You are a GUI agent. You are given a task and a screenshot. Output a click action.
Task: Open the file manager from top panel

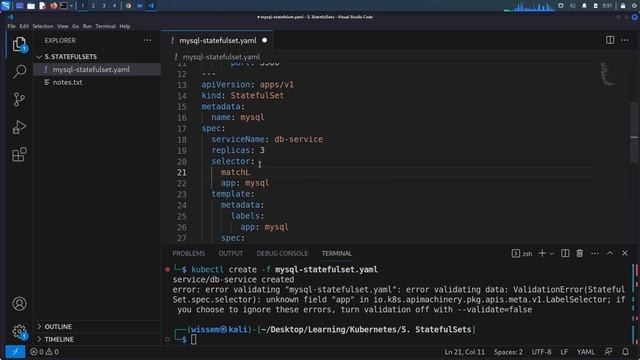pyautogui.click(x=31, y=6)
